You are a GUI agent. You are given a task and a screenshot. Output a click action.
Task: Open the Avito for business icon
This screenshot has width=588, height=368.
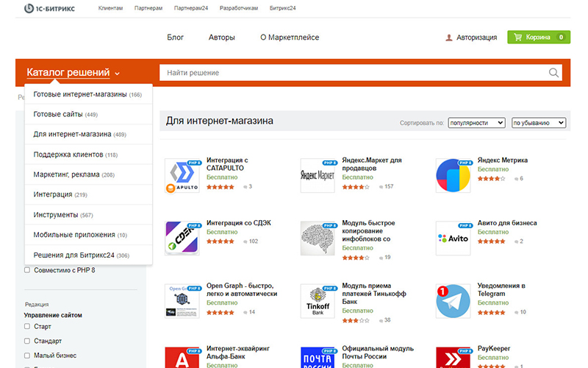tap(453, 238)
